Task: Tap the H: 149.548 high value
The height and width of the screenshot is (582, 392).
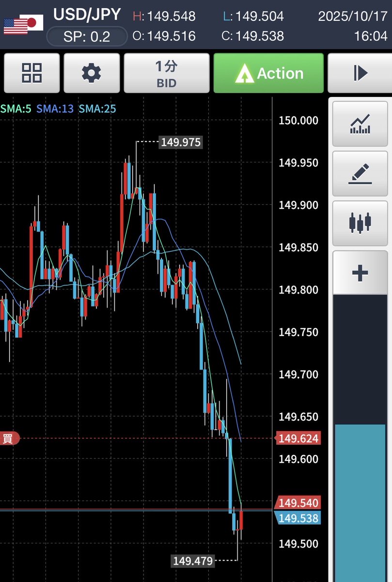Action: (164, 16)
